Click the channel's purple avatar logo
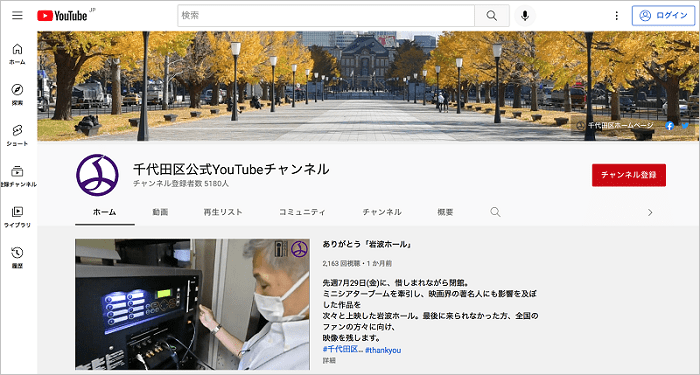The width and height of the screenshot is (700, 375). (97, 175)
